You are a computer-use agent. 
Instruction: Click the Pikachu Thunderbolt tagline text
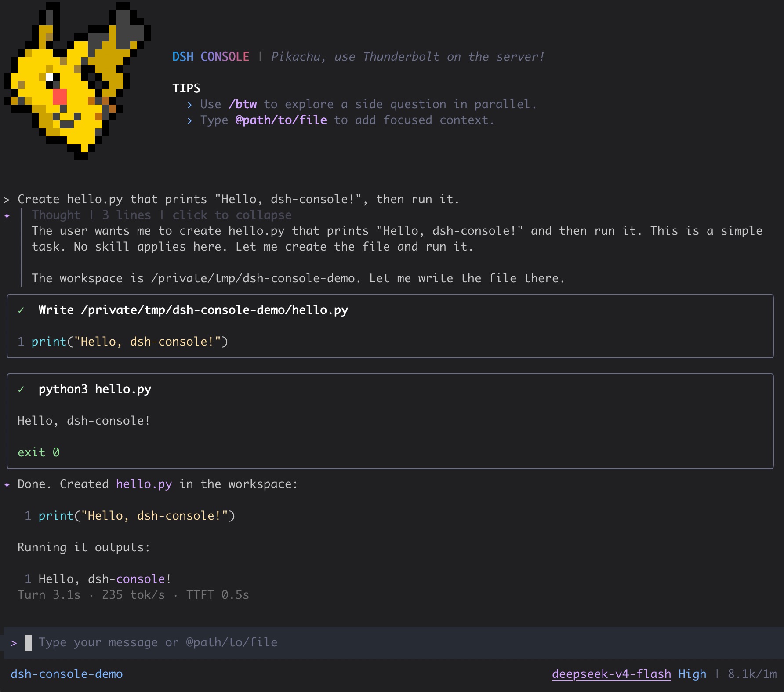[x=408, y=57]
